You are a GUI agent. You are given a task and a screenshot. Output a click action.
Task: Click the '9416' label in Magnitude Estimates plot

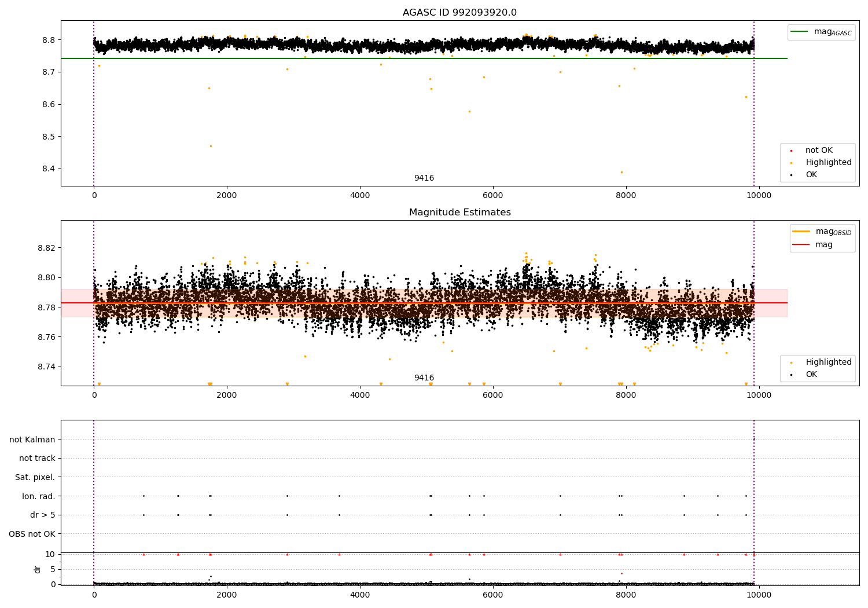click(424, 378)
